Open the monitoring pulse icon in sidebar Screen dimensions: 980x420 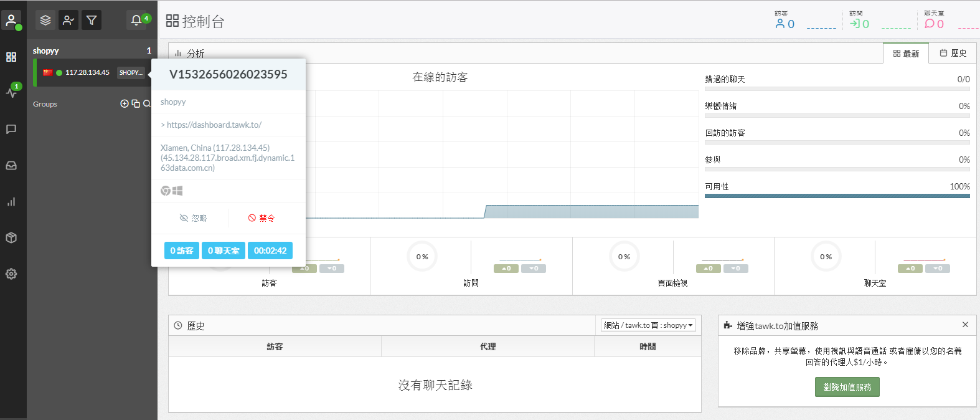tap(11, 92)
